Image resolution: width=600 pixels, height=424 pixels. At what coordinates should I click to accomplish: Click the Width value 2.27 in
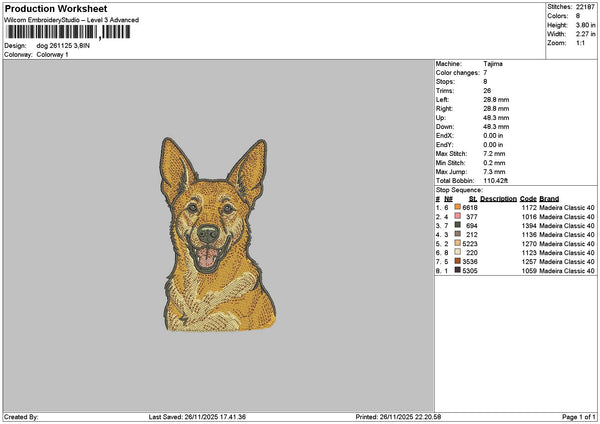[x=585, y=34]
